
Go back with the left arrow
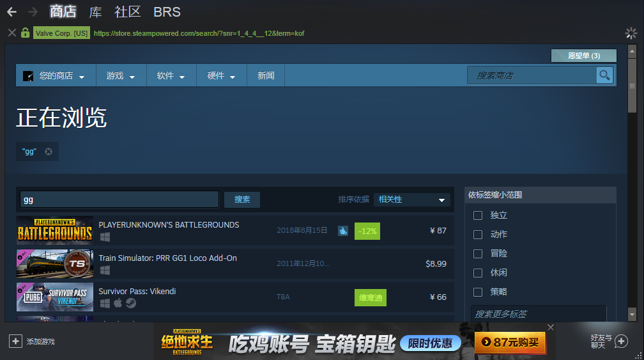(12, 12)
